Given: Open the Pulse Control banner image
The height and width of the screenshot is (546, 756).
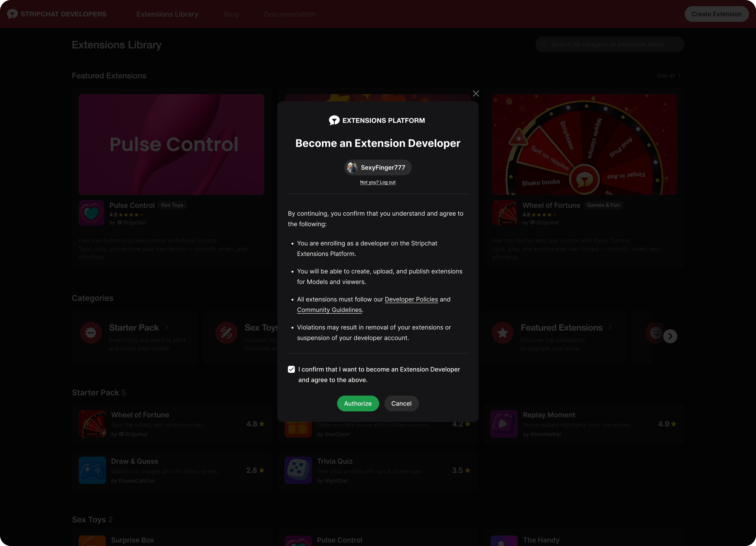Looking at the screenshot, I should pos(171,144).
